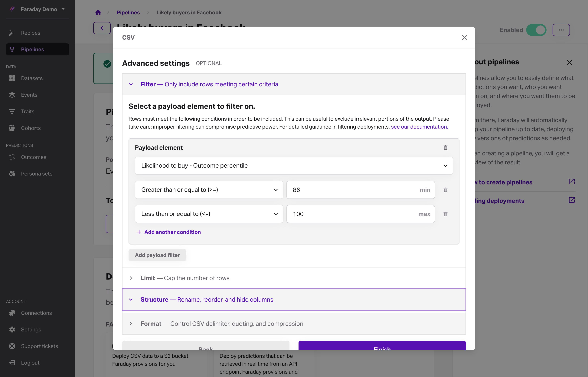Open the more options ellipsis button
This screenshot has height=377, width=588.
coord(561,30)
